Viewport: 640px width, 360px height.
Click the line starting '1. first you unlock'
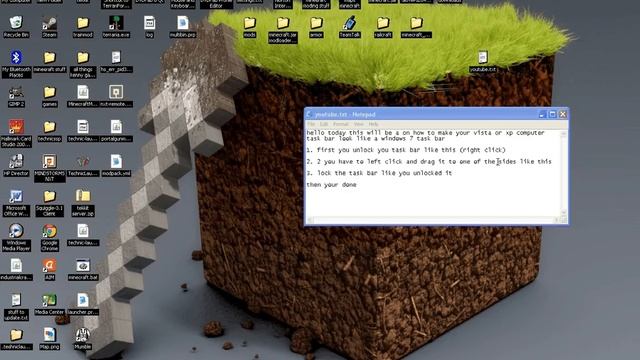[x=406, y=150]
